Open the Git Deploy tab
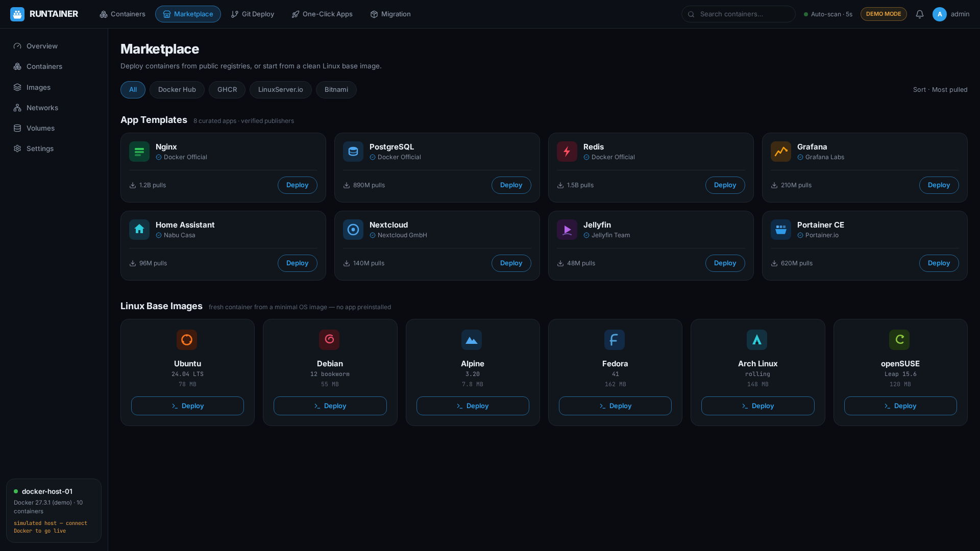The width and height of the screenshot is (980, 551). click(253, 14)
